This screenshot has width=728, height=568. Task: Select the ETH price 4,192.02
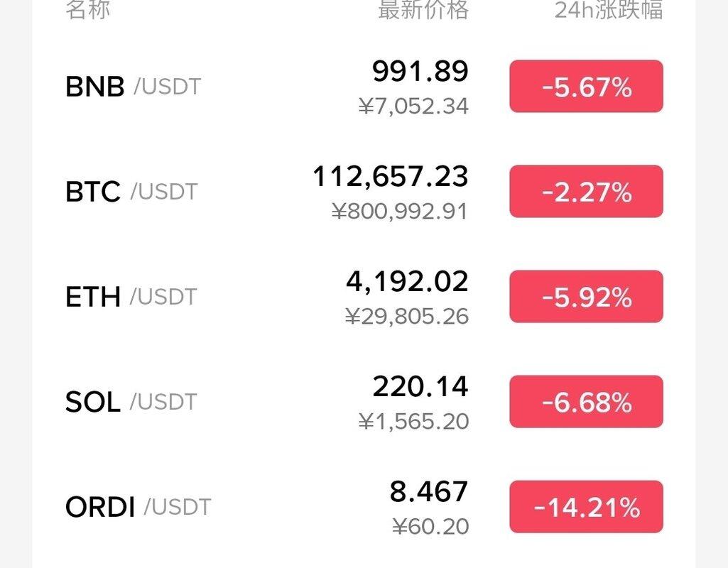point(407,282)
